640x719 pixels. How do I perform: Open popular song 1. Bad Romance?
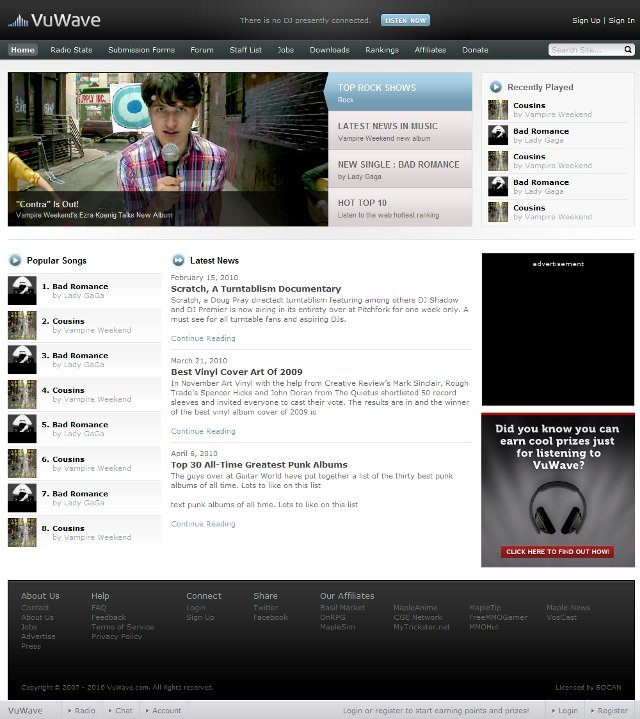point(80,286)
